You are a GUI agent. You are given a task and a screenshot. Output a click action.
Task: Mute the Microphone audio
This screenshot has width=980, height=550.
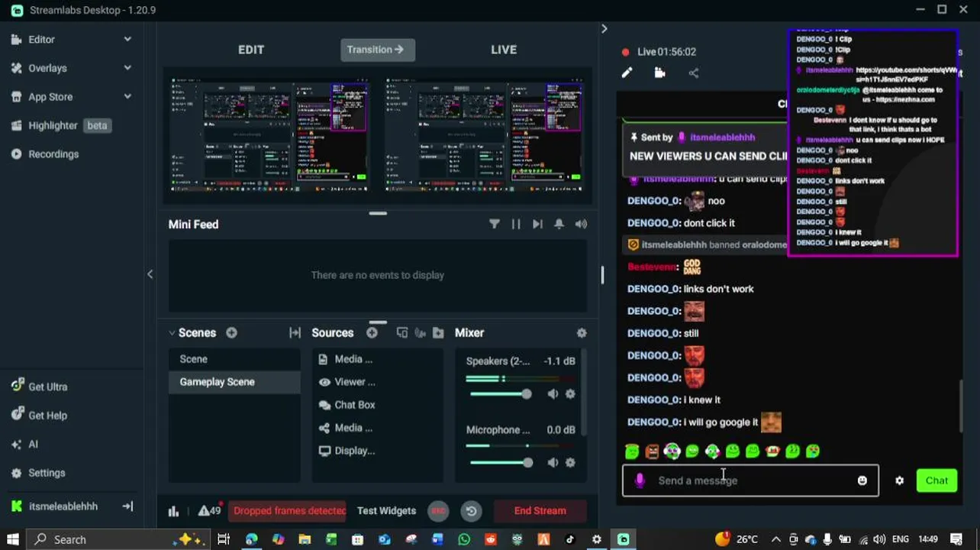[x=553, y=463]
